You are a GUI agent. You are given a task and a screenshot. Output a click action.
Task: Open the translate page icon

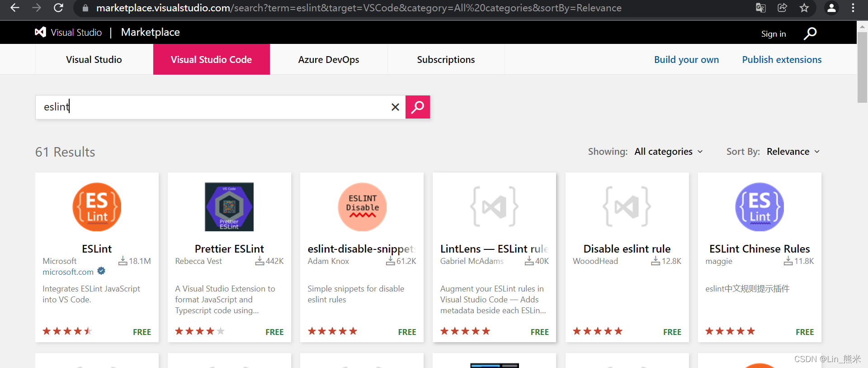point(761,8)
